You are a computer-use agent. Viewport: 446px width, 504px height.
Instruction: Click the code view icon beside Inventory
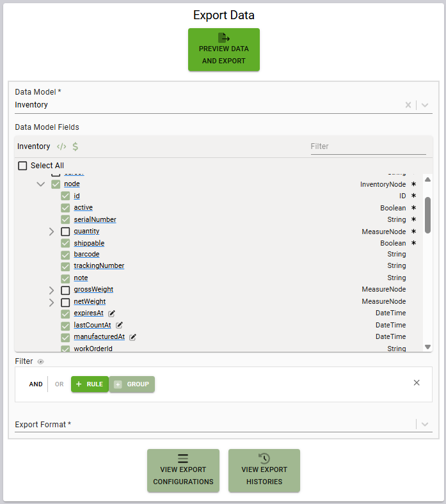pyautogui.click(x=61, y=146)
